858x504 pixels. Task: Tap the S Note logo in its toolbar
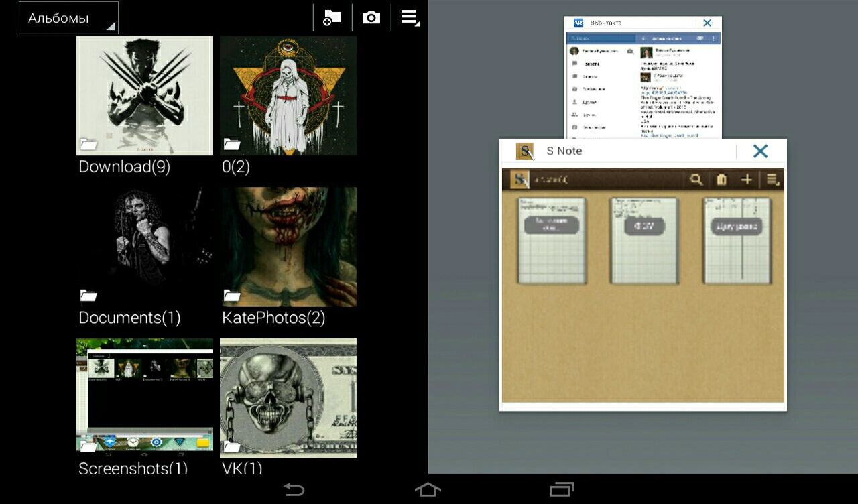[x=520, y=180]
